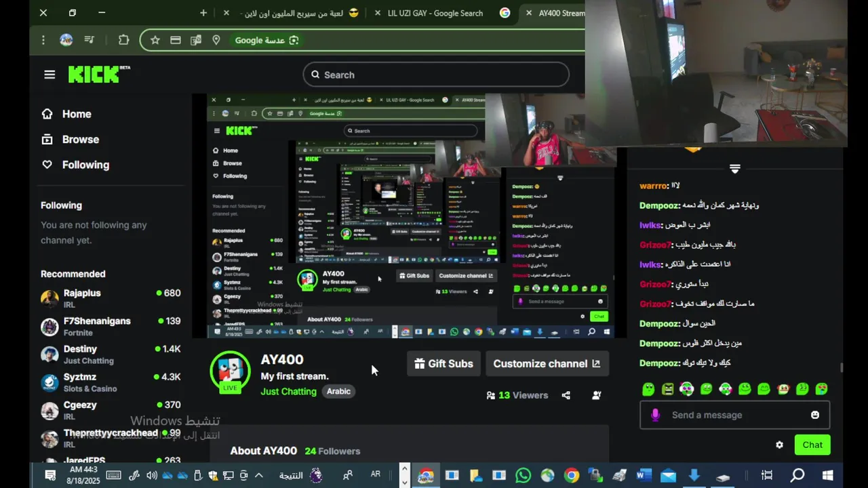Open Chrome's three-dot menu
868x488 pixels.
tap(43, 40)
